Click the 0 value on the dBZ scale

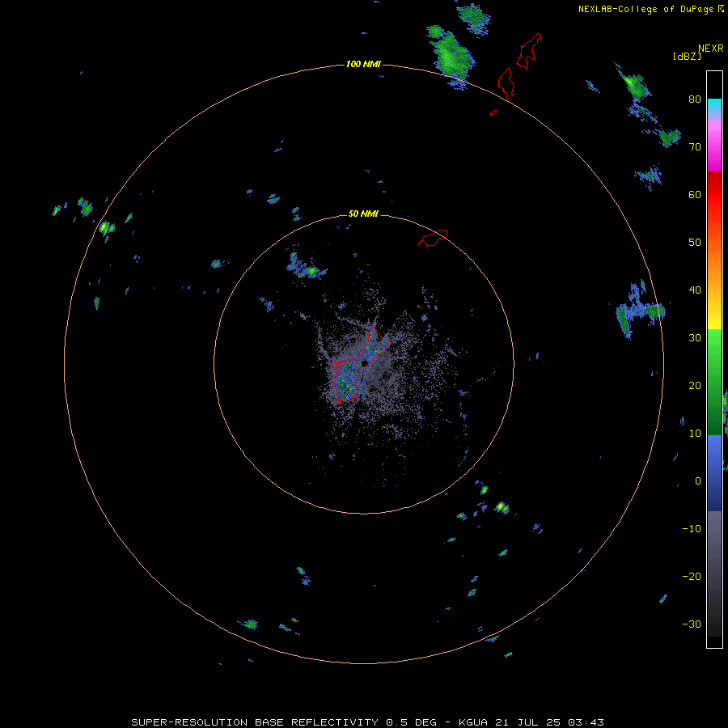coord(698,481)
